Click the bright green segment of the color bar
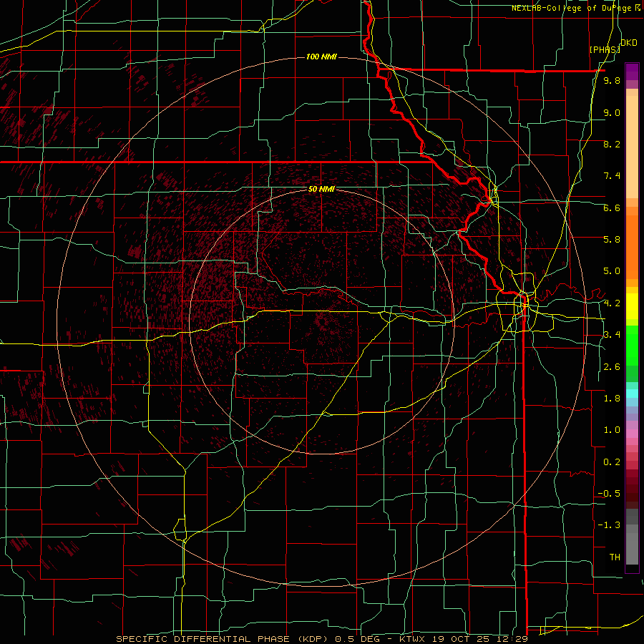 (632, 346)
